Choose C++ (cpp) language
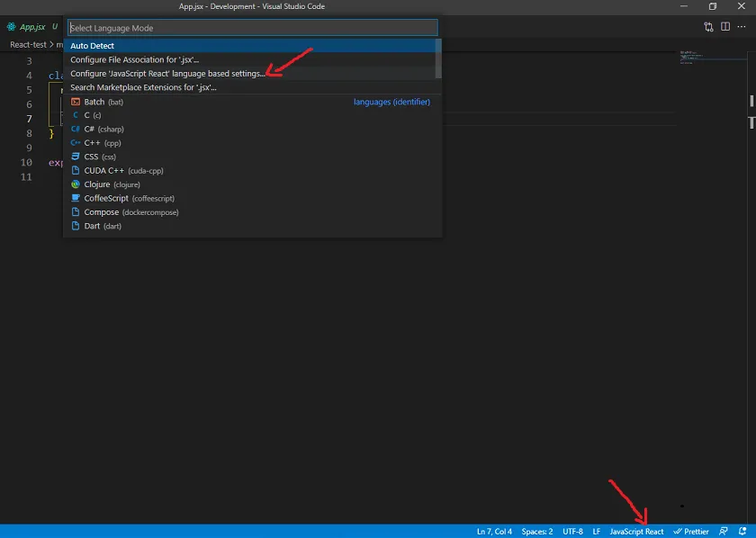The height and width of the screenshot is (538, 756). 249,143
